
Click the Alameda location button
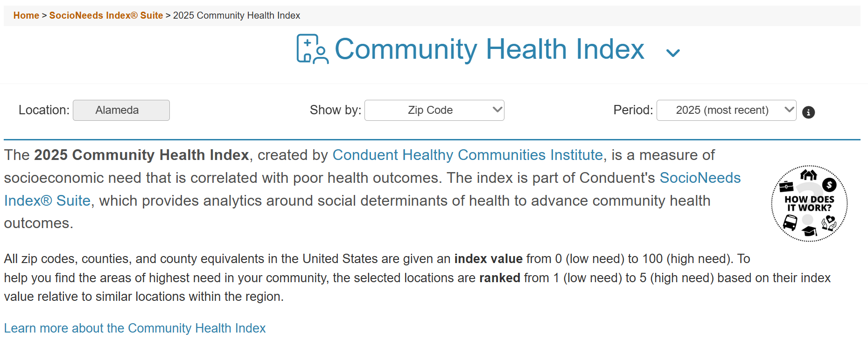pos(121,111)
